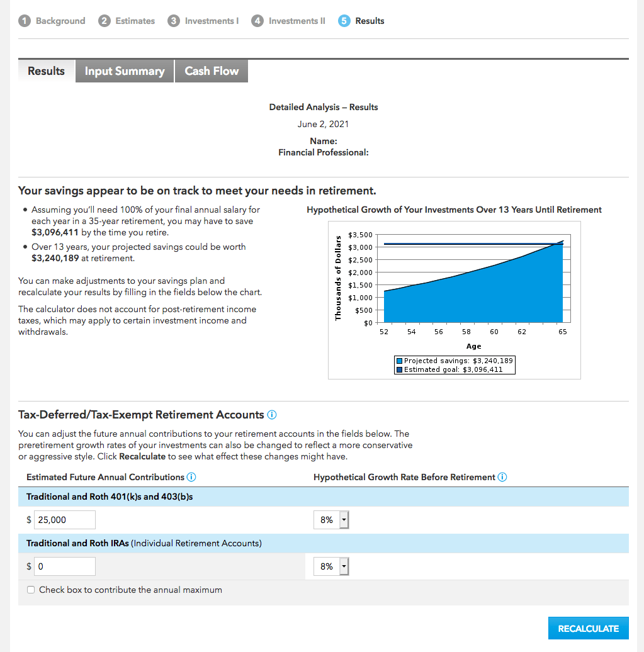Switch to the Input Summary tab
The width and height of the screenshot is (644, 652).
tap(124, 70)
